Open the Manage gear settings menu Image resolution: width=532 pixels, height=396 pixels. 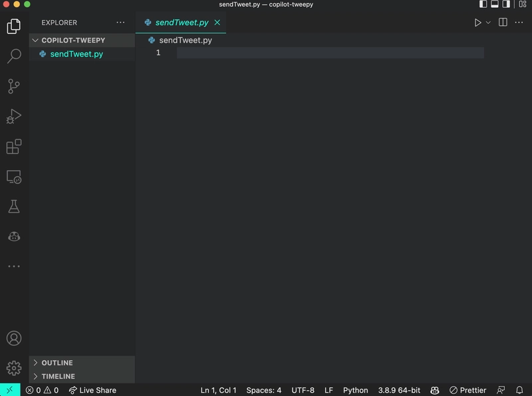[14, 367]
